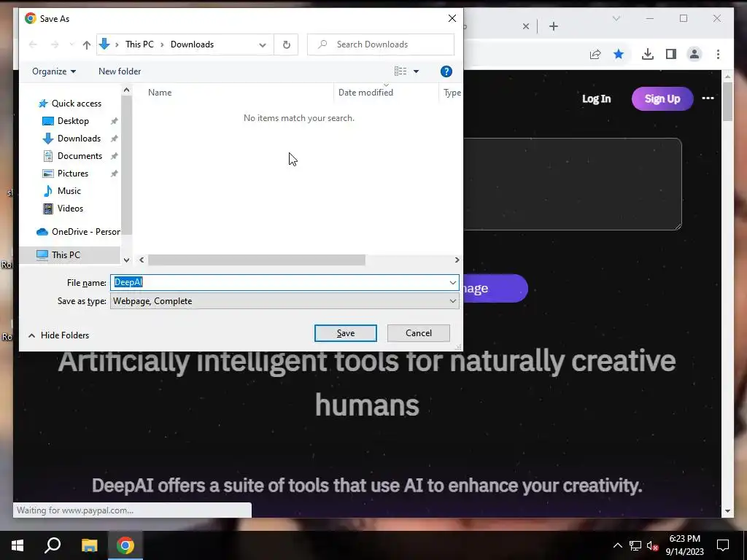Screen dimensions: 747x560
Task: Open the view options dropdown arrow
Action: click(416, 71)
